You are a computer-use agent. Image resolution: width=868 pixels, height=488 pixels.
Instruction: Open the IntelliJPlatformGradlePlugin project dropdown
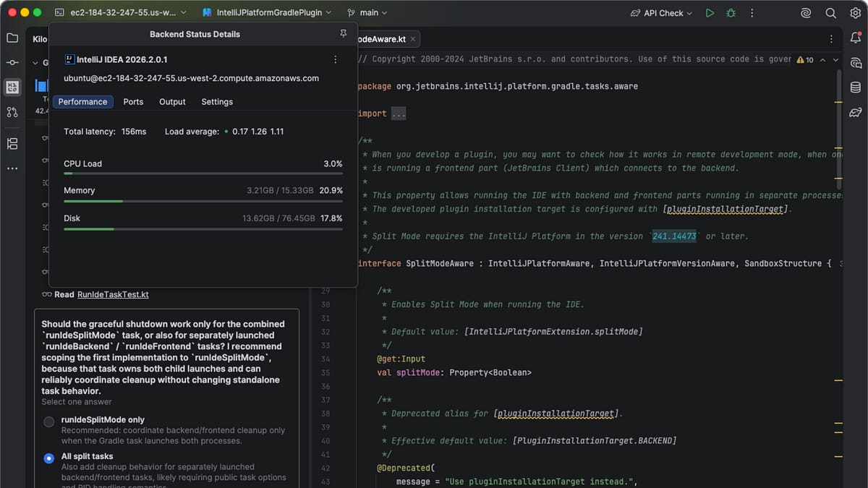pos(267,13)
